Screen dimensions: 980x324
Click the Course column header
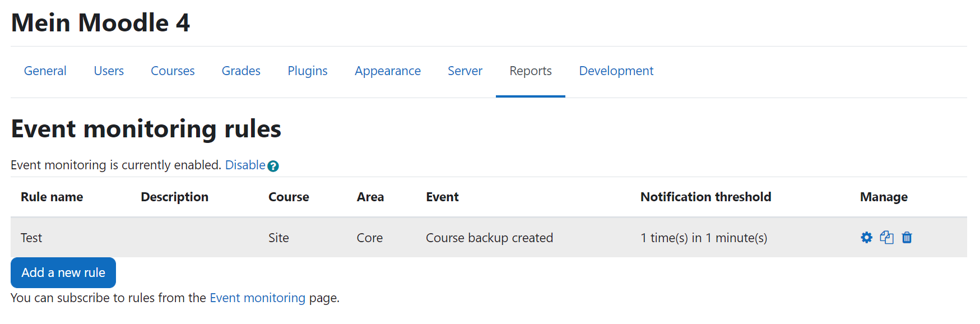289,197
